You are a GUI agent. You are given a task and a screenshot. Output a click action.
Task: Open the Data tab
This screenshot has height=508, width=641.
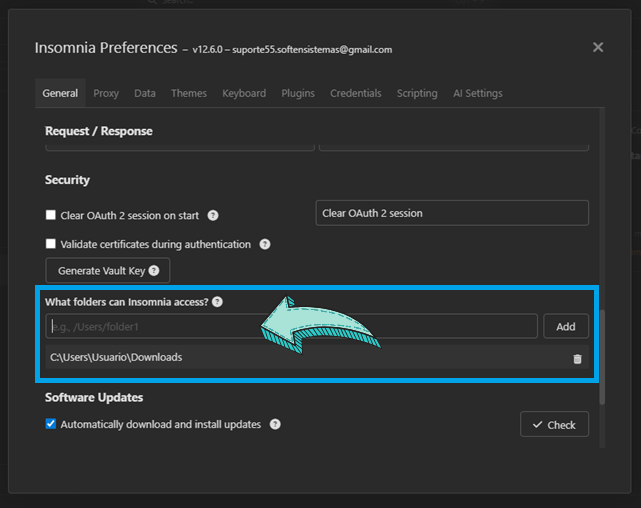point(145,93)
